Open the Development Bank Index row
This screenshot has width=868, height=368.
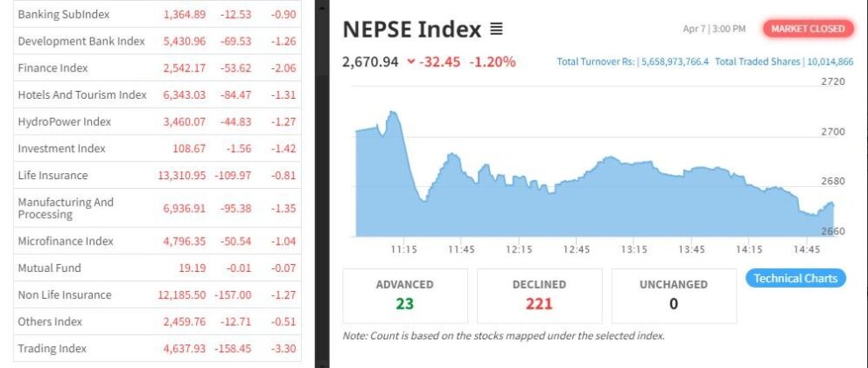point(157,41)
